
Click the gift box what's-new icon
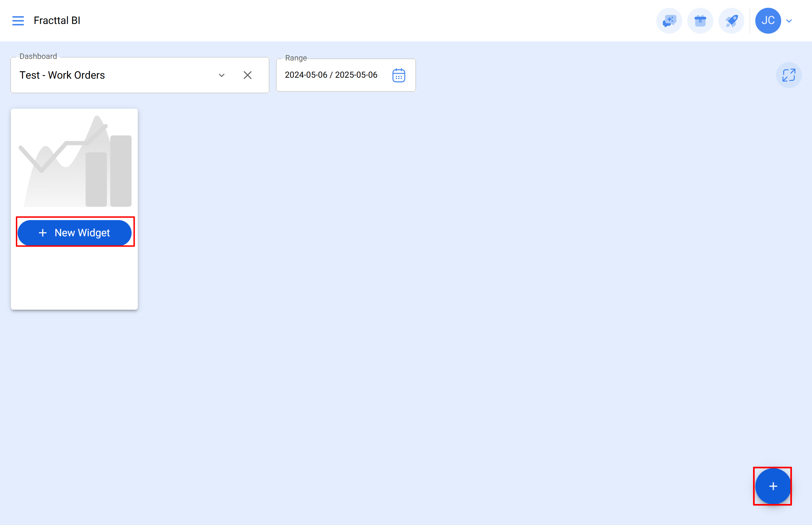point(700,20)
